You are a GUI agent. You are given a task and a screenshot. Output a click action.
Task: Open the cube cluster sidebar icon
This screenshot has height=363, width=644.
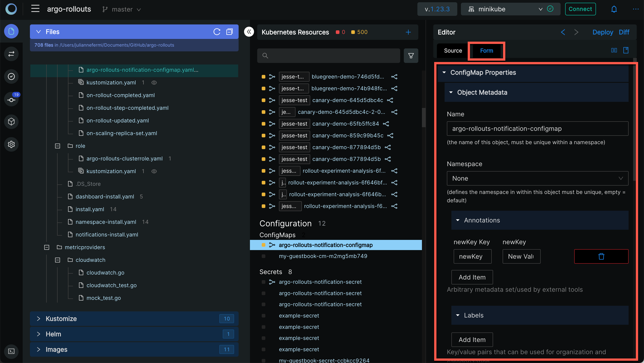11,122
